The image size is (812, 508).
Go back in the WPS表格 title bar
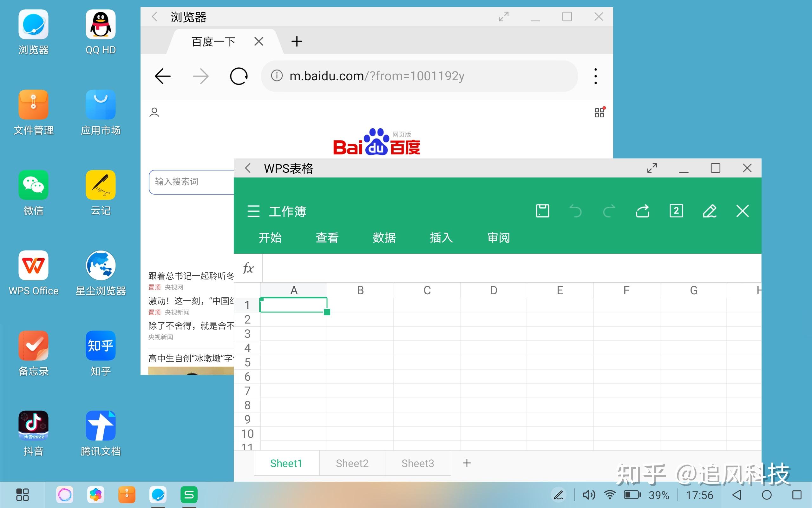pos(248,168)
